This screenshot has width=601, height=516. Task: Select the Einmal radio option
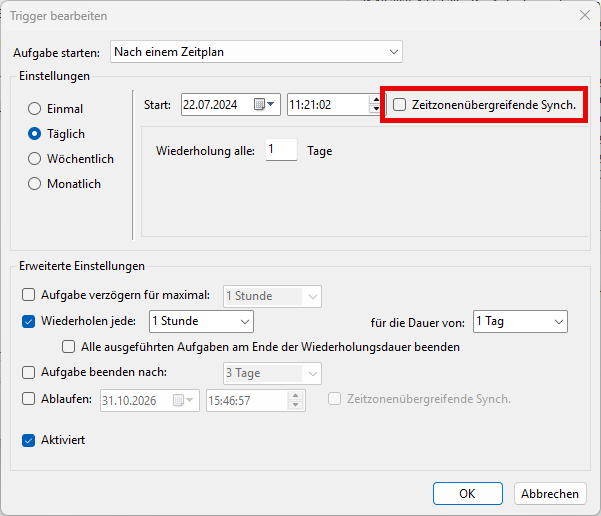tap(35, 109)
